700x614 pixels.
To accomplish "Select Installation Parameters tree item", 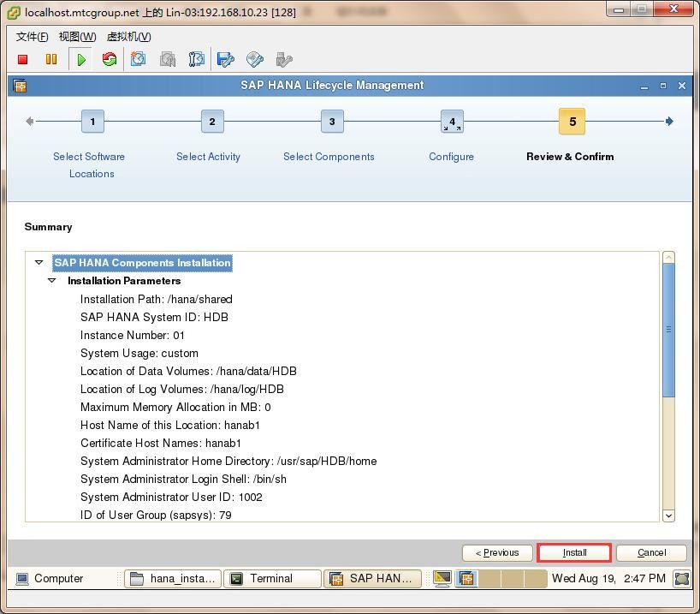I will point(124,281).
